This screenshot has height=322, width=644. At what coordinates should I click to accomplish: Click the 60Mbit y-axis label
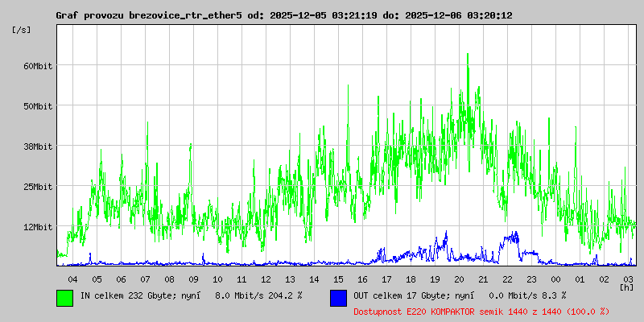(38, 65)
